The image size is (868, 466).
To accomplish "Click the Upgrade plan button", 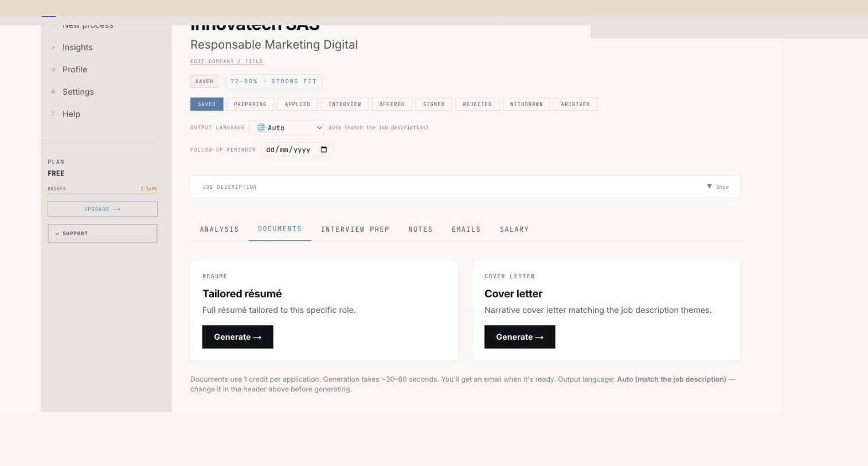I will click(x=103, y=209).
